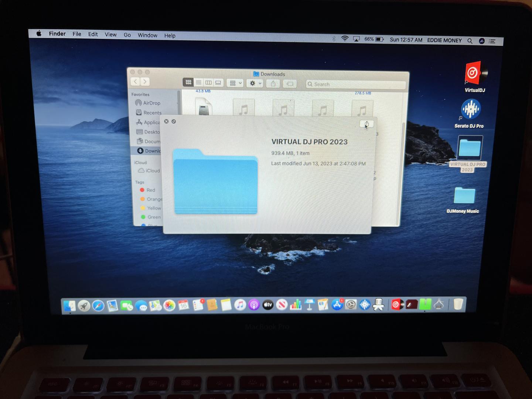Open VirtualDJ desktop shortcut

[x=475, y=77]
